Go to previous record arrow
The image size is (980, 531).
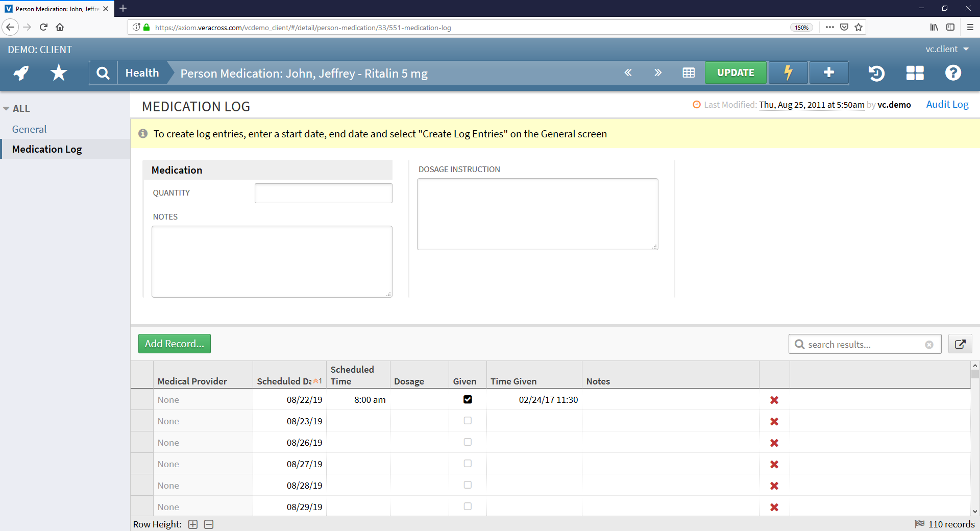click(628, 73)
